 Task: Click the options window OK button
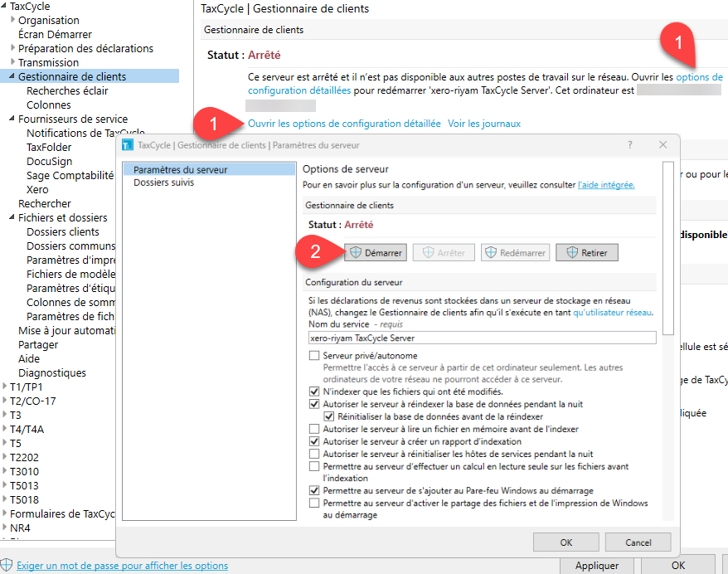[678, 566]
